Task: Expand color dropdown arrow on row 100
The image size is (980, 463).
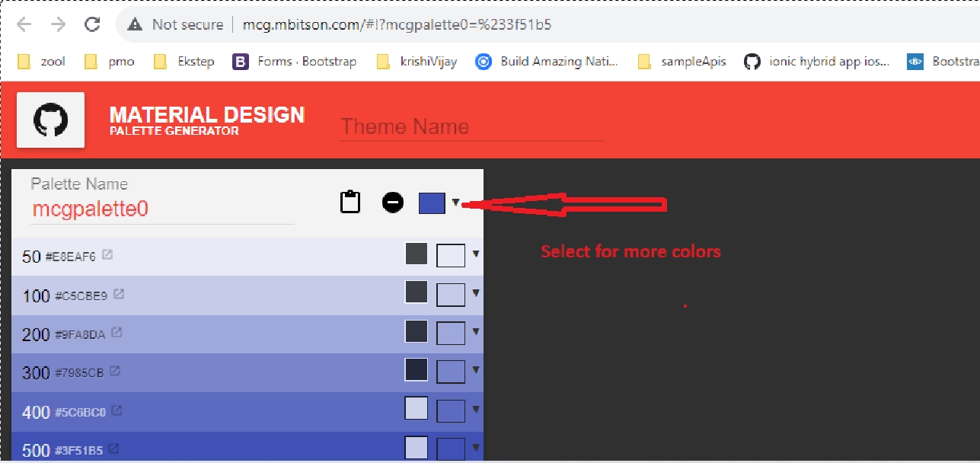Action: (476, 293)
